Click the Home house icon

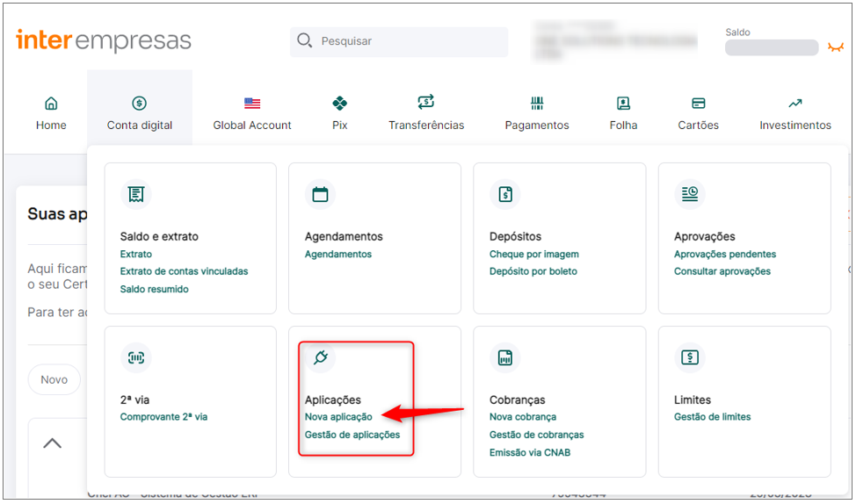click(x=51, y=103)
